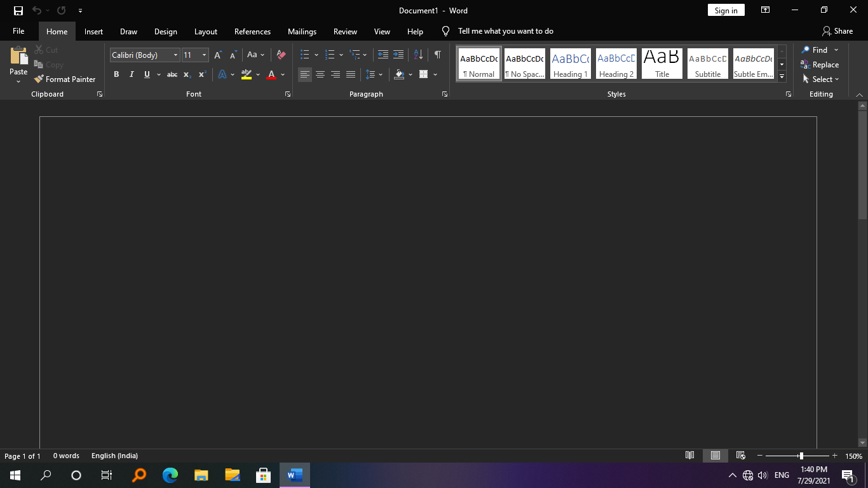Click the Redo/Repeat icon
868x488 pixels.
point(62,11)
